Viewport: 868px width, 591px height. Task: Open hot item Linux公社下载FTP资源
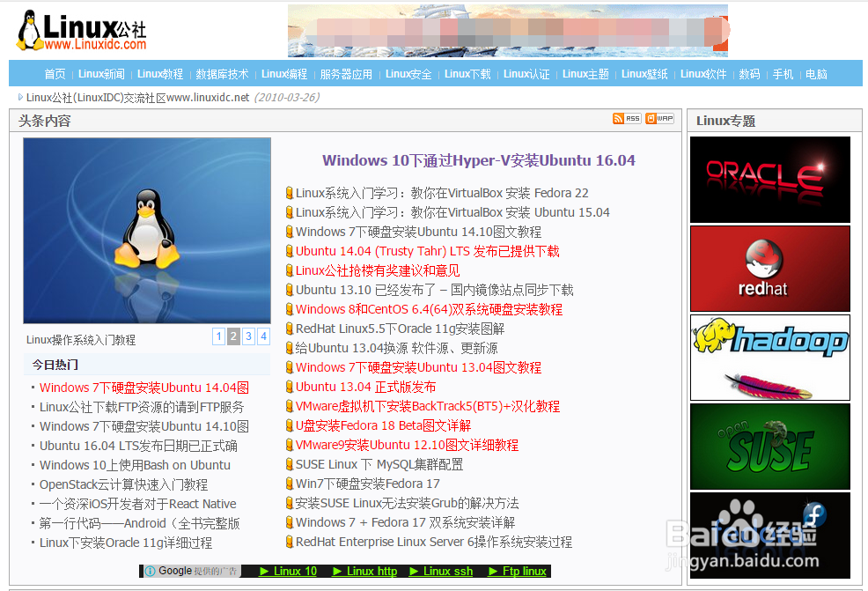click(142, 407)
